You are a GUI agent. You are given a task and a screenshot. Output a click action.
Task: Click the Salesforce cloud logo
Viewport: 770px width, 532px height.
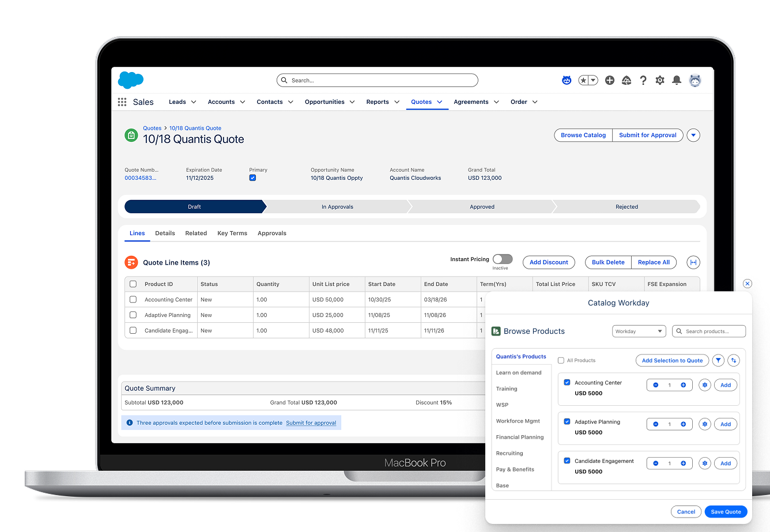pos(131,80)
